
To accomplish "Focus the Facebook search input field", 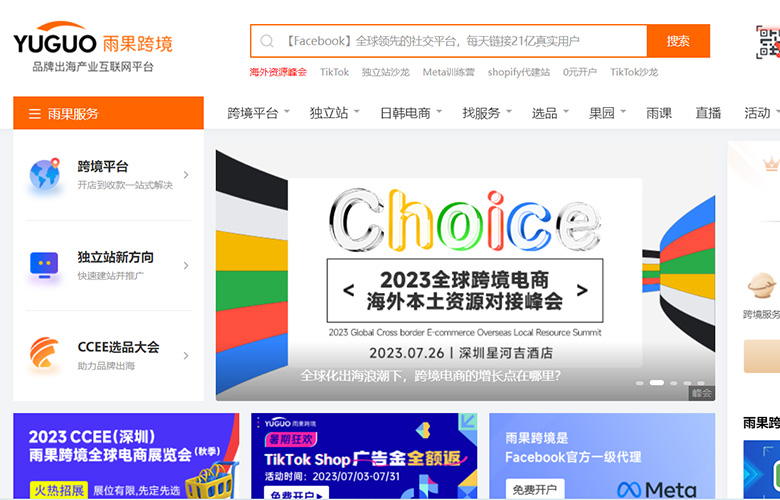I will (449, 41).
